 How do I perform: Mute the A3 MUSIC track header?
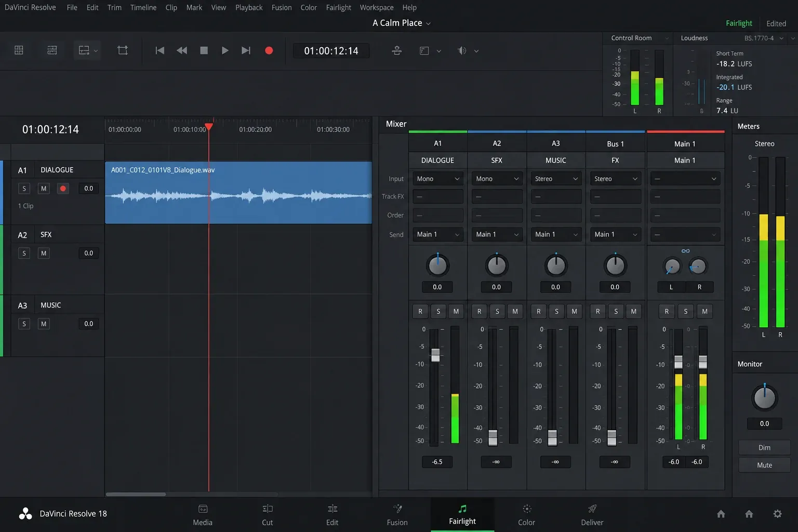click(44, 324)
